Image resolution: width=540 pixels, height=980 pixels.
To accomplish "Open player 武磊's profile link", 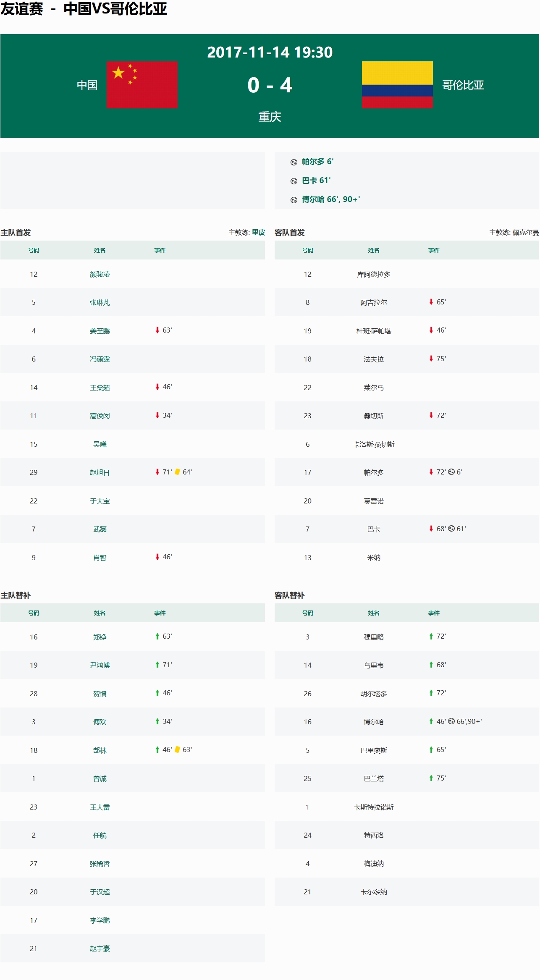I will point(100,529).
